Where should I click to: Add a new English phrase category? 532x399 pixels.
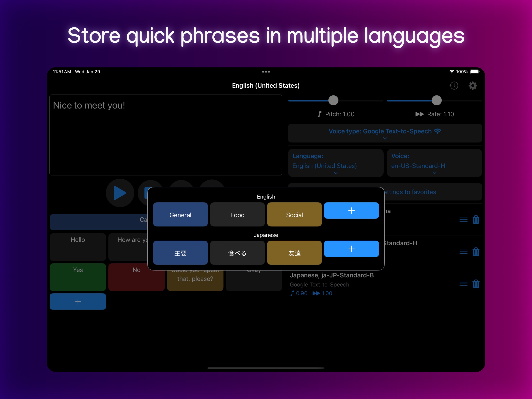click(x=351, y=211)
